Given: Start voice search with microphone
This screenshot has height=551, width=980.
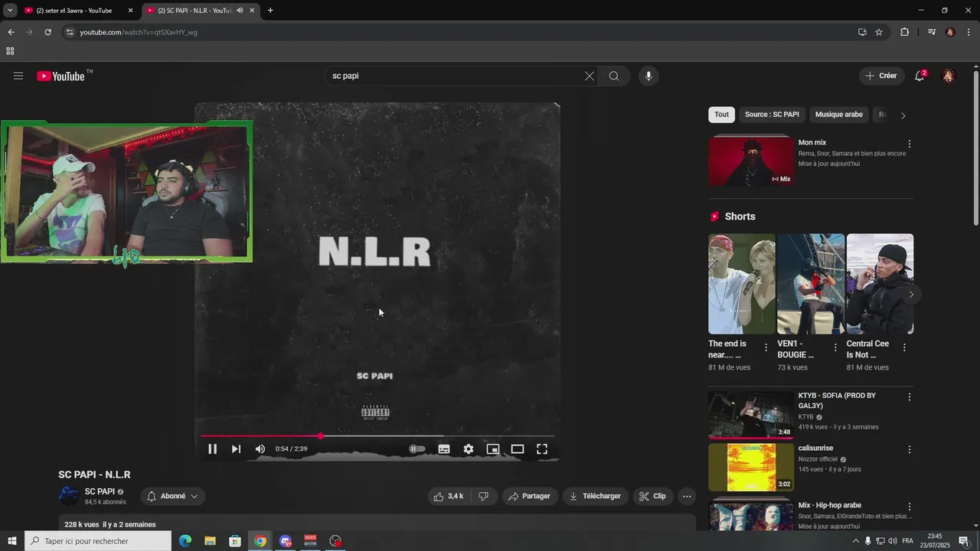Looking at the screenshot, I should click(648, 76).
